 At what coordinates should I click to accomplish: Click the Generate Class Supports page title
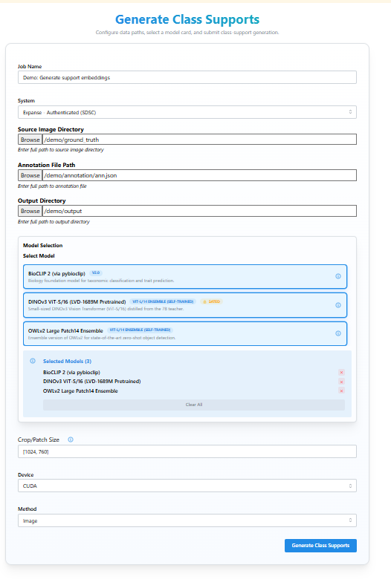187,19
